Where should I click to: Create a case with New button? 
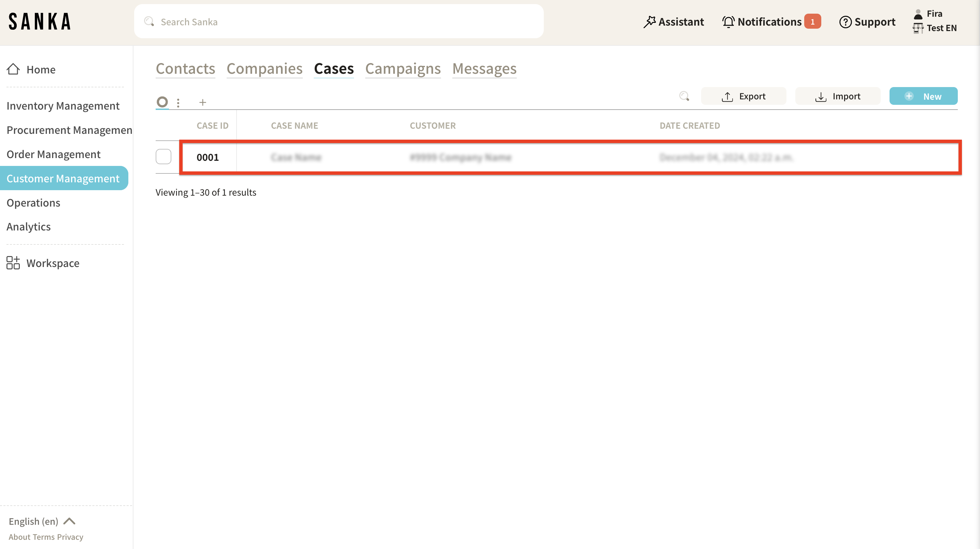tap(923, 96)
